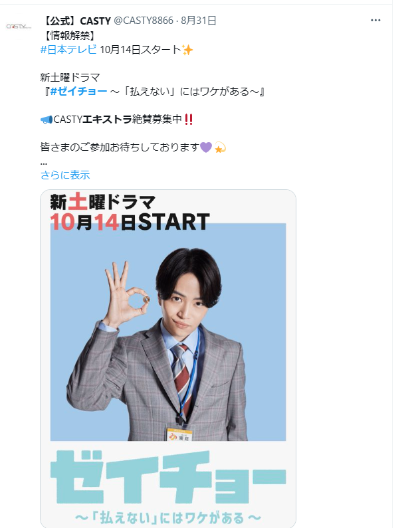Viewport: 420px width, 528px height.
Task: Open the #日本テレビ hashtag link
Action: [68, 50]
